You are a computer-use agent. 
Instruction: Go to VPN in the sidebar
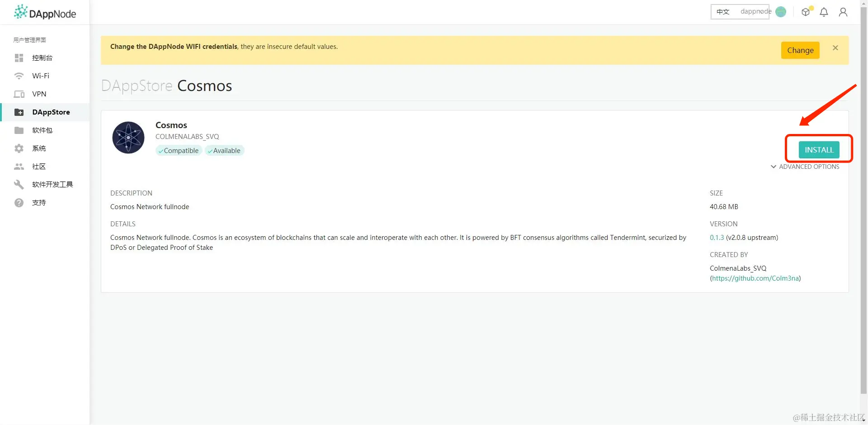(x=45, y=94)
